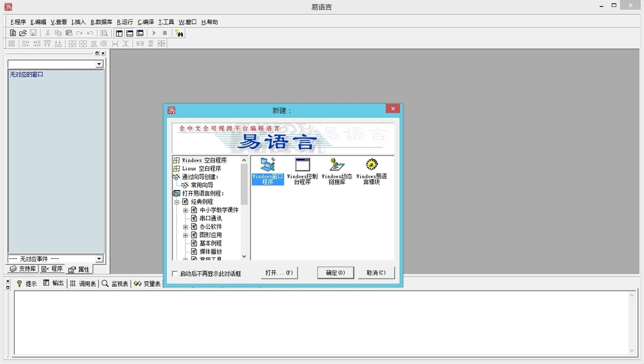
Task: Collapse the 经典例程 tree node
Action: click(176, 202)
